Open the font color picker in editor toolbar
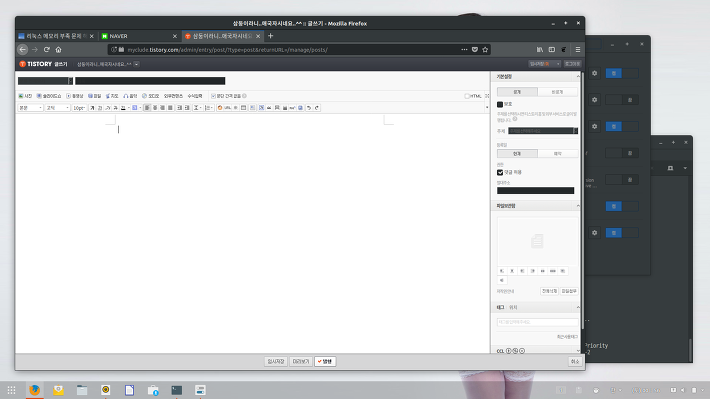 point(124,108)
